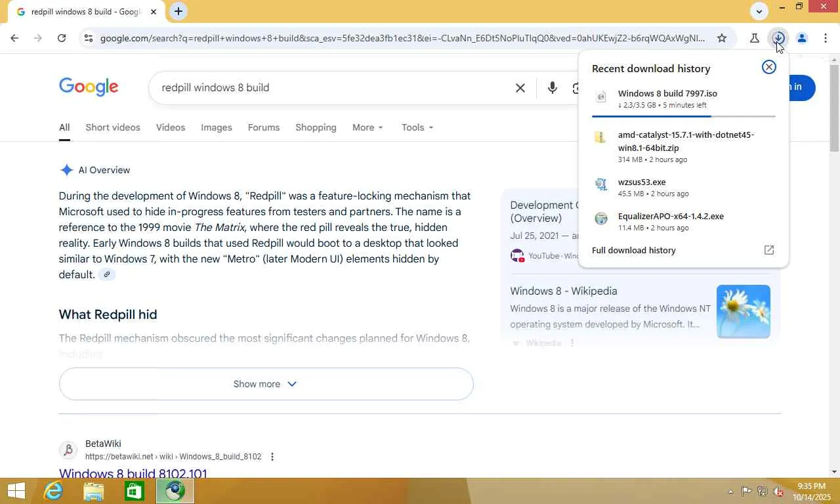Viewport: 840px width, 504px height.
Task: Open a new browser tab
Action: click(x=178, y=11)
